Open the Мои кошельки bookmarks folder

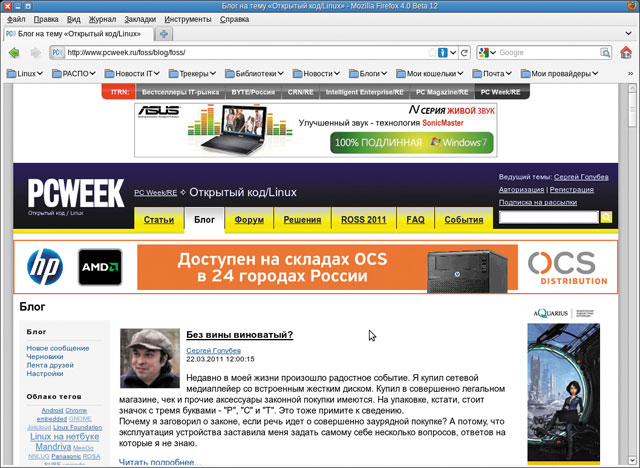(x=430, y=74)
